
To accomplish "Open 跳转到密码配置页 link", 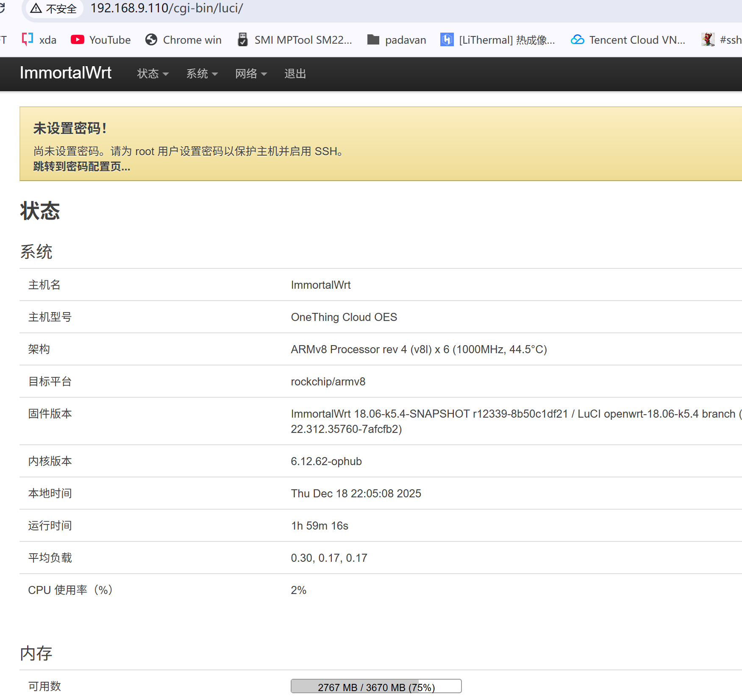I will coord(81,167).
